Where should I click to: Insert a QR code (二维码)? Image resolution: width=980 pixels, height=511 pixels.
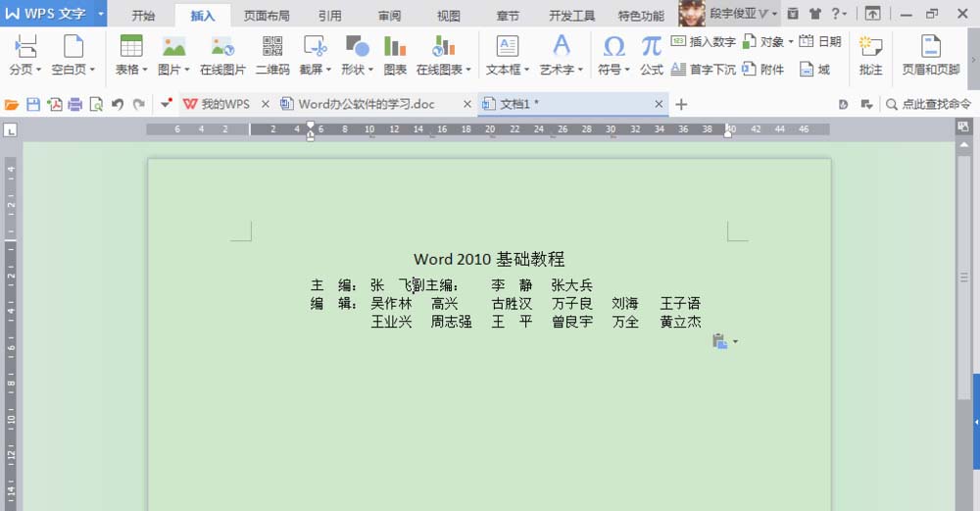pyautogui.click(x=271, y=55)
